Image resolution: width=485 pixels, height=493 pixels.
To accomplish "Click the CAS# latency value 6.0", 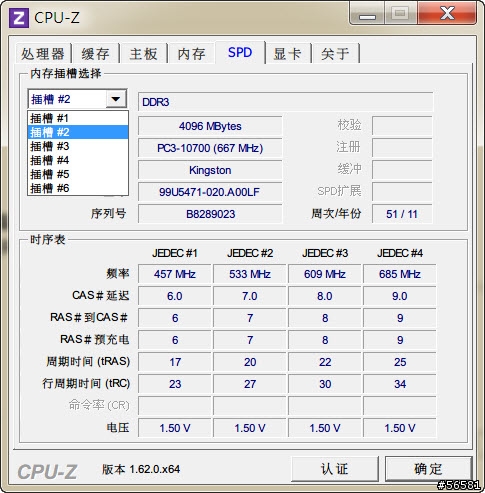I will [x=175, y=296].
